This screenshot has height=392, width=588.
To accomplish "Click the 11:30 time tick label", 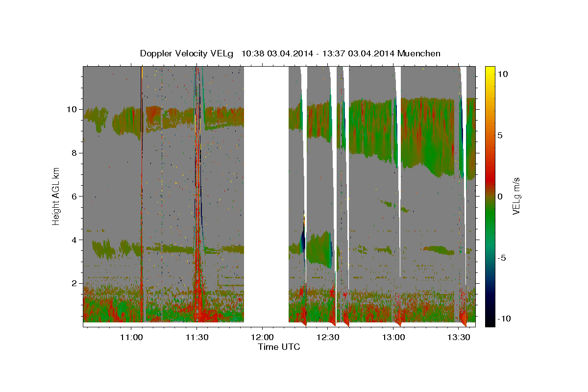I will point(196,338).
